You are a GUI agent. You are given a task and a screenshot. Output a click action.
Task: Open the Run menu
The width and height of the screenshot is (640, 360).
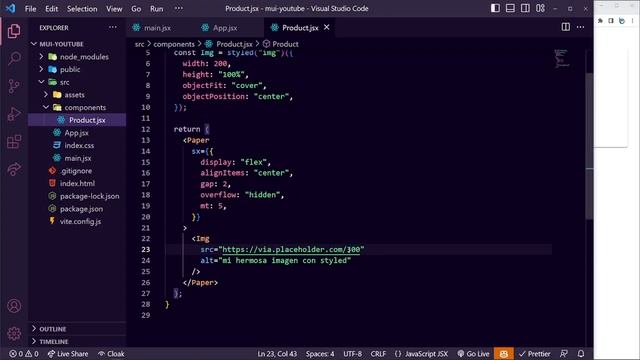tap(157, 9)
